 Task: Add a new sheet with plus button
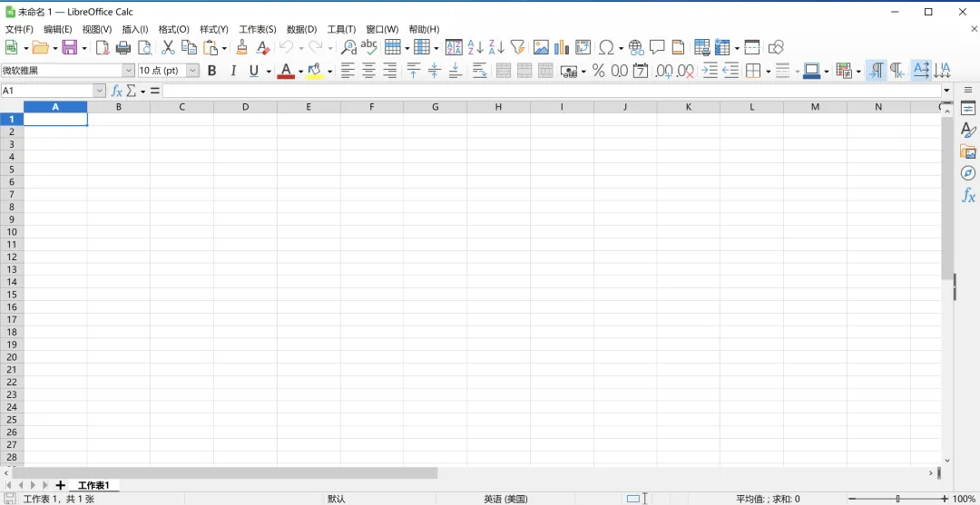(61, 485)
